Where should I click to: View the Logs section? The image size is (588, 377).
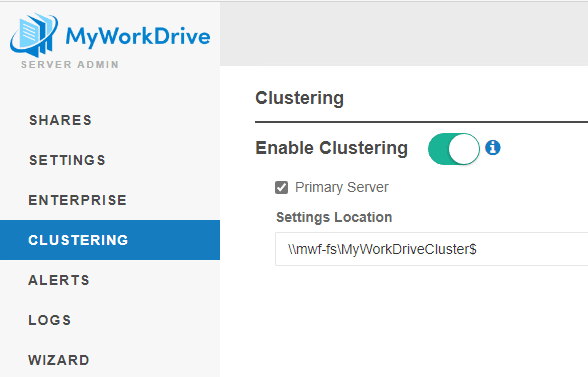point(110,320)
